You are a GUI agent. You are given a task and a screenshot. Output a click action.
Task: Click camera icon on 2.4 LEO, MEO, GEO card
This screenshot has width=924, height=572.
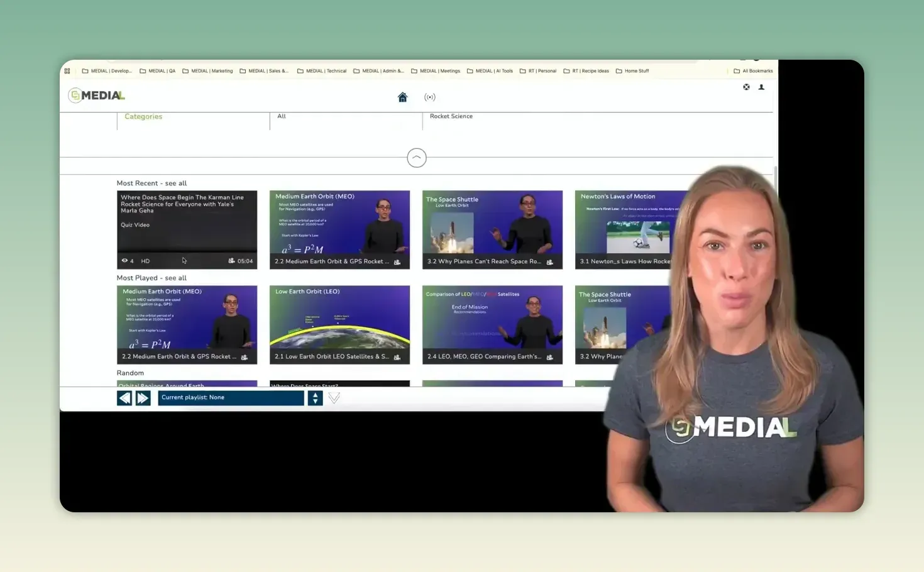550,357
